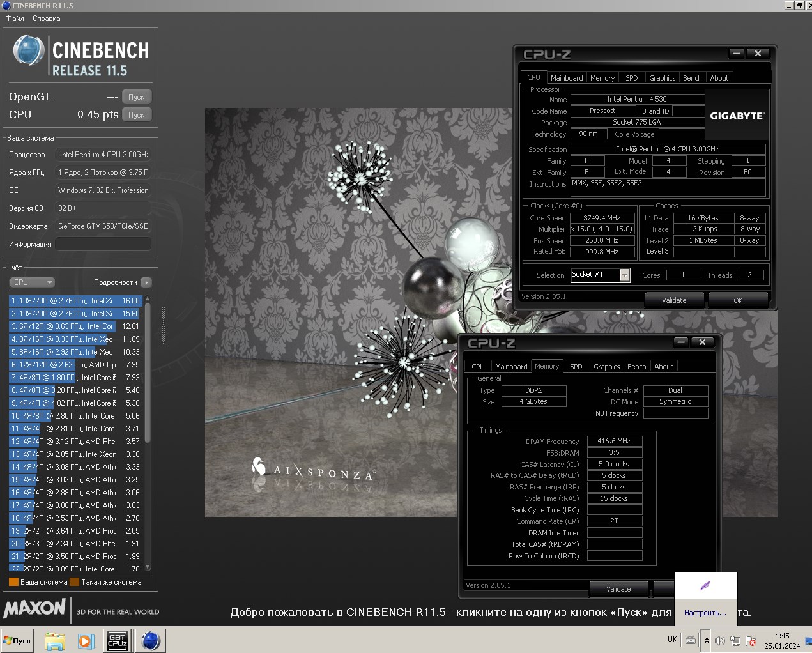812x653 pixels.
Task: Click Validate in lower CPU-Z window
Action: (618, 589)
